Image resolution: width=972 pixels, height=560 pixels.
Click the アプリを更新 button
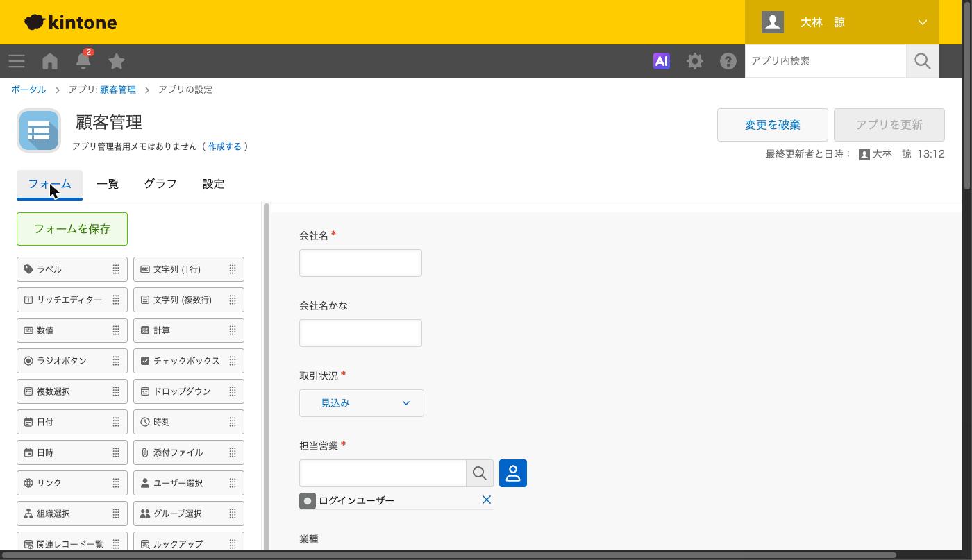click(x=889, y=125)
